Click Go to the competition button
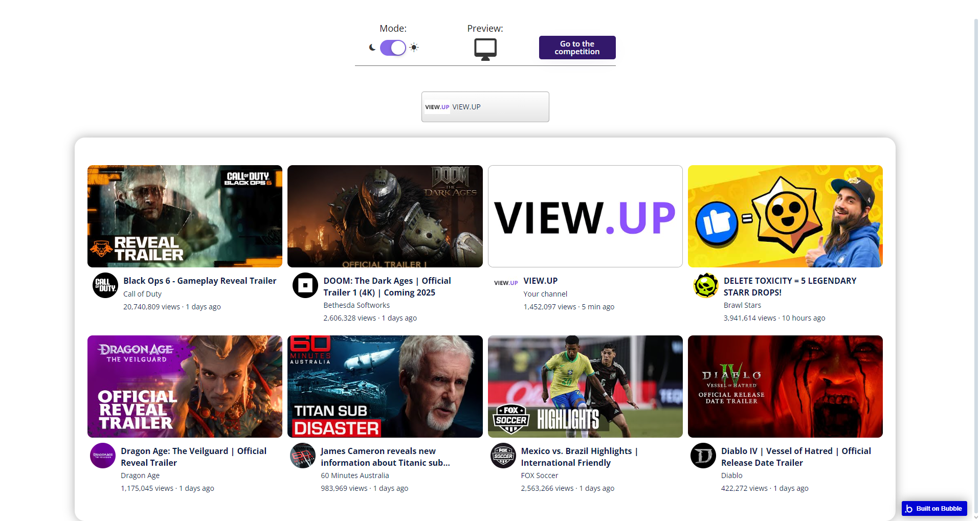 [x=577, y=48]
